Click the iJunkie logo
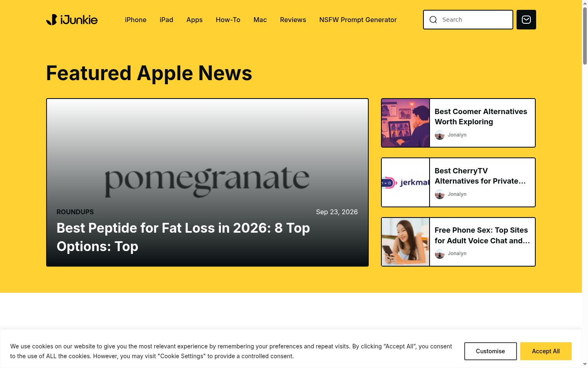Image resolution: width=588 pixels, height=368 pixels. (72, 20)
